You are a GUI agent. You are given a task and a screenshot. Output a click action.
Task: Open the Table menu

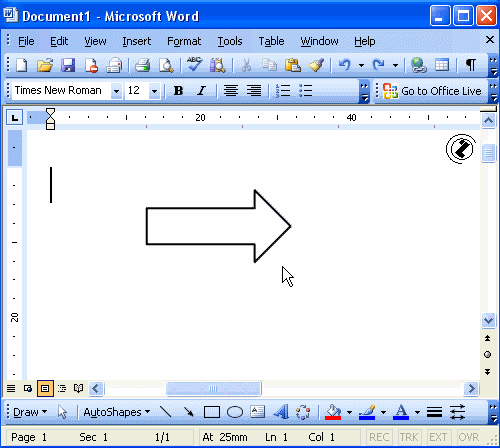271,41
